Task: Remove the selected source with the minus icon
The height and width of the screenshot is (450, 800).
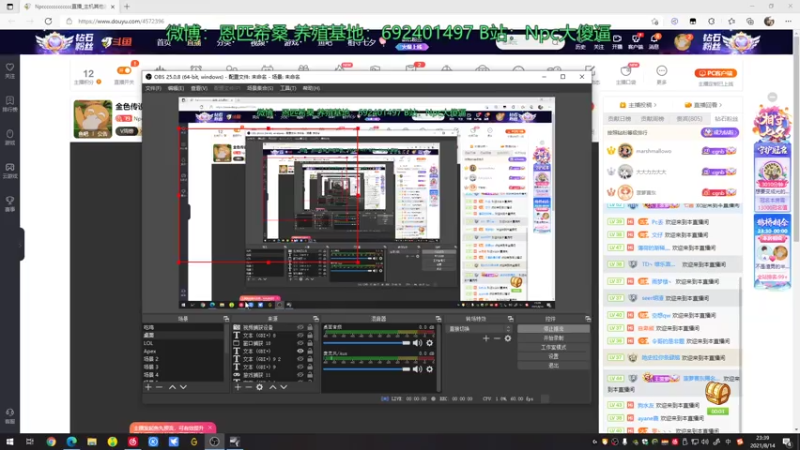Action: point(248,387)
